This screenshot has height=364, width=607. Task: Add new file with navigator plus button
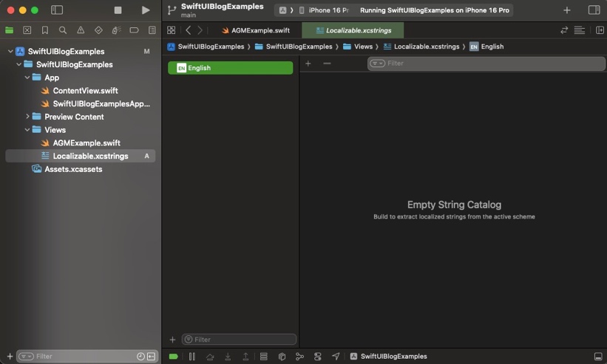(10, 357)
